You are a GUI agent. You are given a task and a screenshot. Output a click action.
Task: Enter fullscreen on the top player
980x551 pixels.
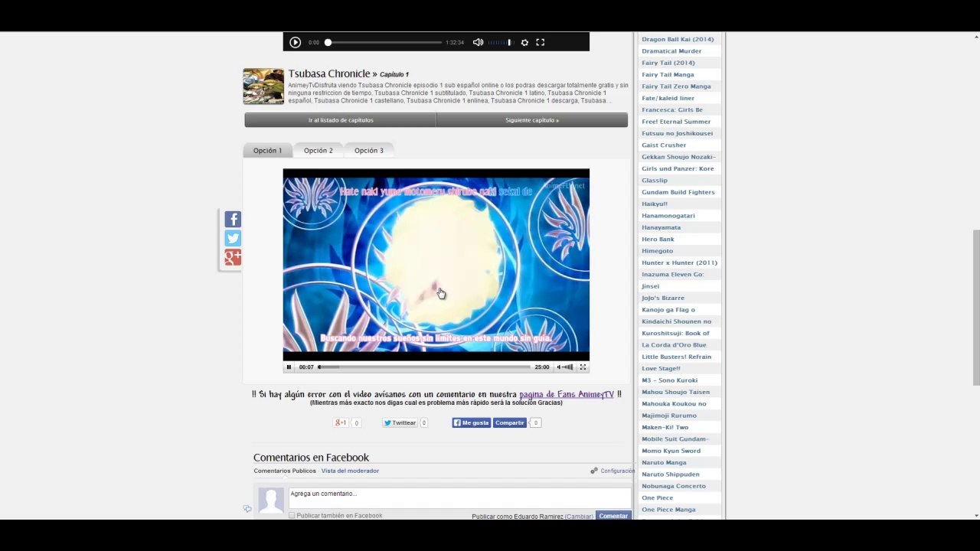(540, 42)
